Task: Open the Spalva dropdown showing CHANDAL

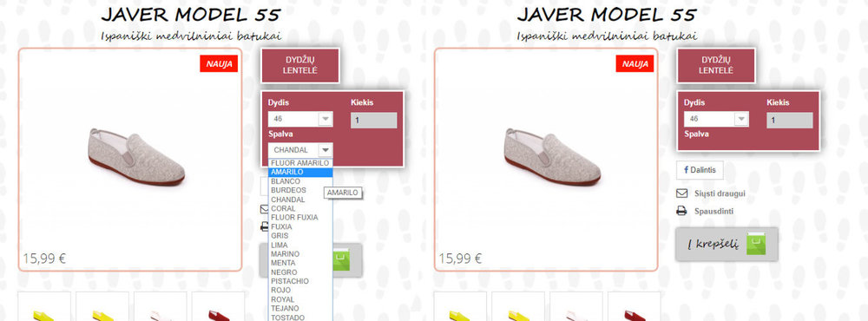Action: coord(300,150)
